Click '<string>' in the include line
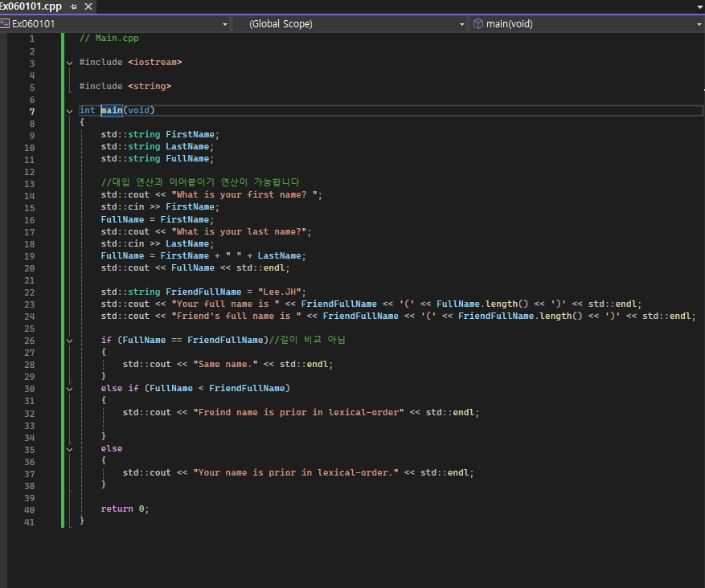 pyautogui.click(x=150, y=86)
